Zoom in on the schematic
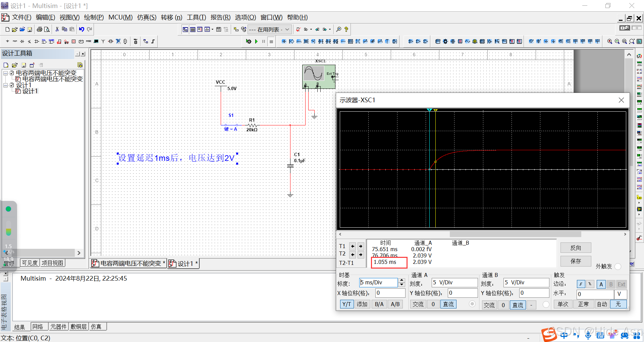 pos(610,42)
